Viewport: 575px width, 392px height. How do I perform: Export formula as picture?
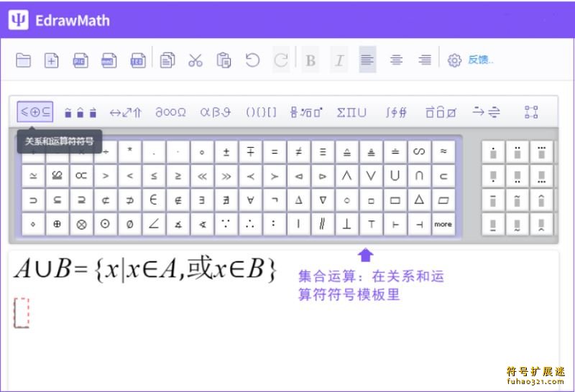pos(80,60)
